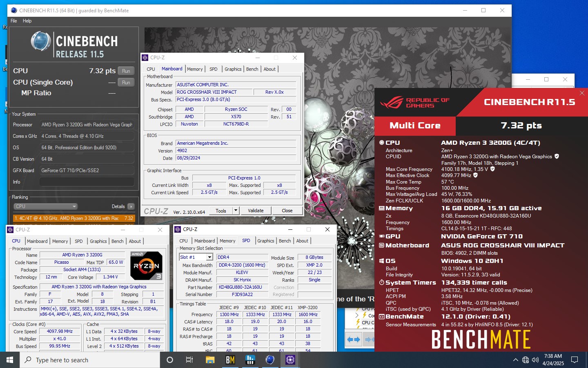Open Graphics tab in the Motherboard CPU-Z window

(x=233, y=69)
